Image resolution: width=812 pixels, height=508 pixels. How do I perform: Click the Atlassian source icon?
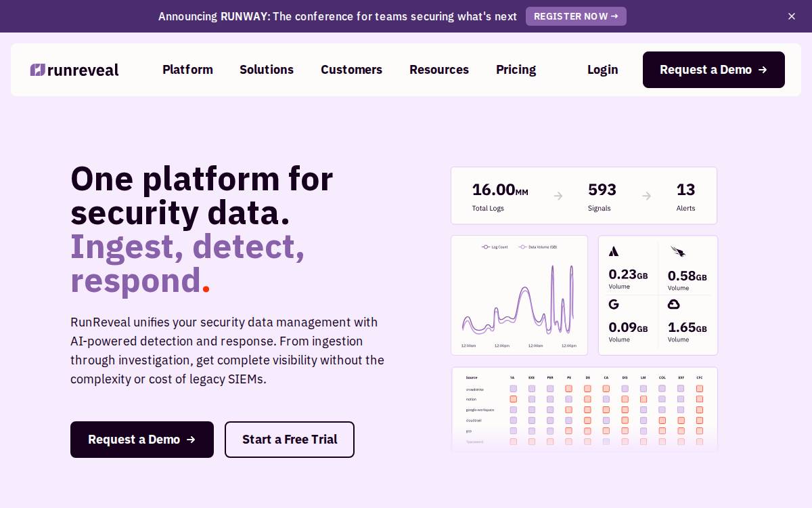pos(614,251)
